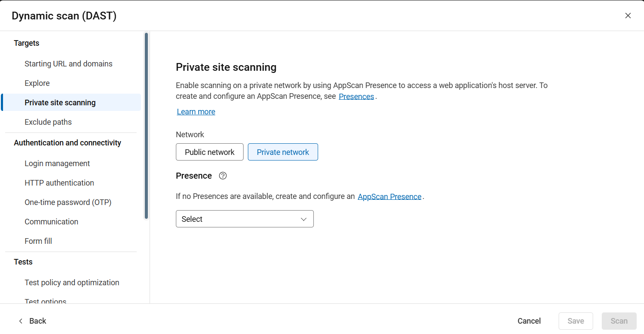Click the Learn more link
Image resolution: width=644 pixels, height=334 pixels.
(196, 112)
